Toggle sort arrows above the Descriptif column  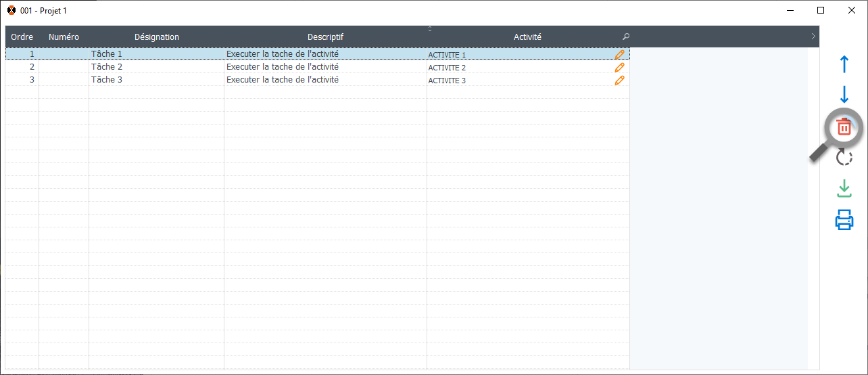(430, 28)
